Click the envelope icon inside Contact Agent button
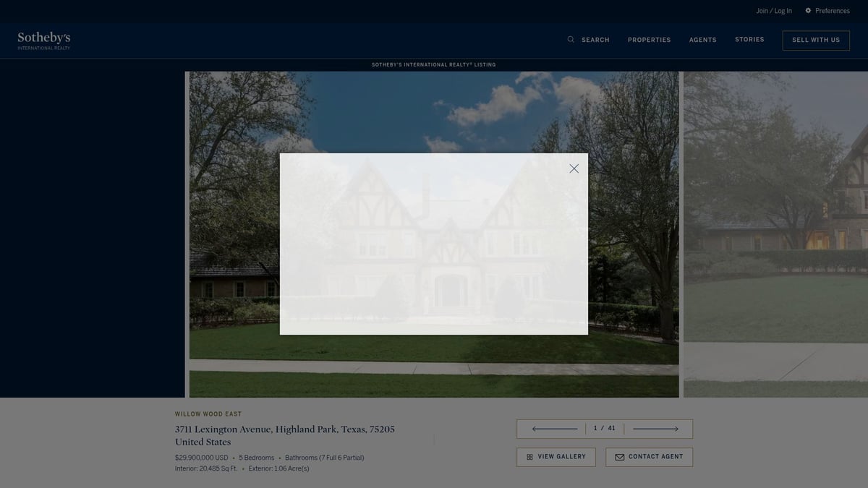868x488 pixels. click(620, 457)
